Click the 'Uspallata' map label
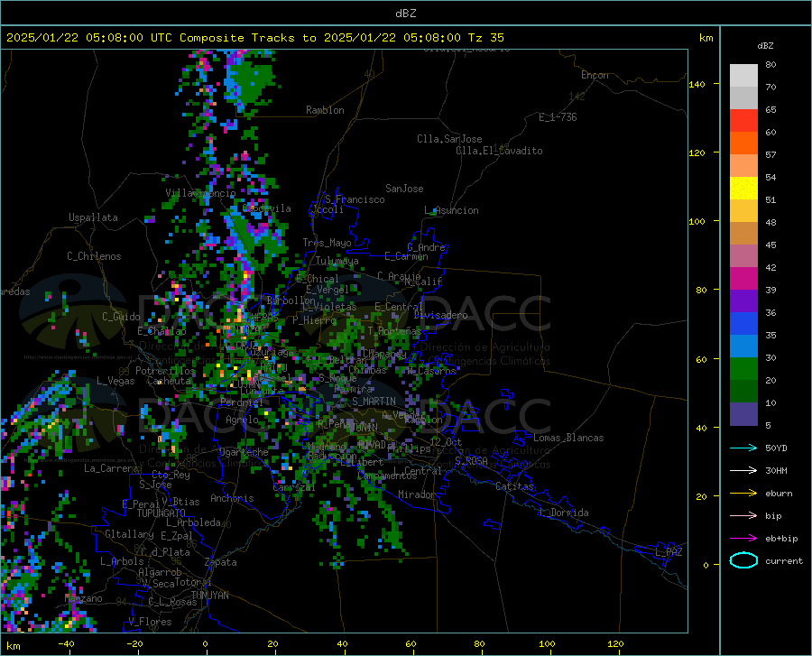Screen dimensions: 812x656 click(93, 217)
